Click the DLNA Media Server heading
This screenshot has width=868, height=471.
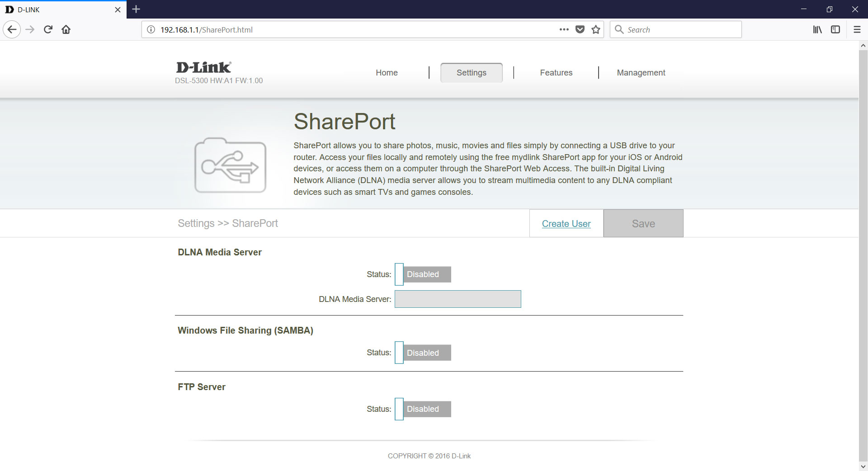[220, 252]
